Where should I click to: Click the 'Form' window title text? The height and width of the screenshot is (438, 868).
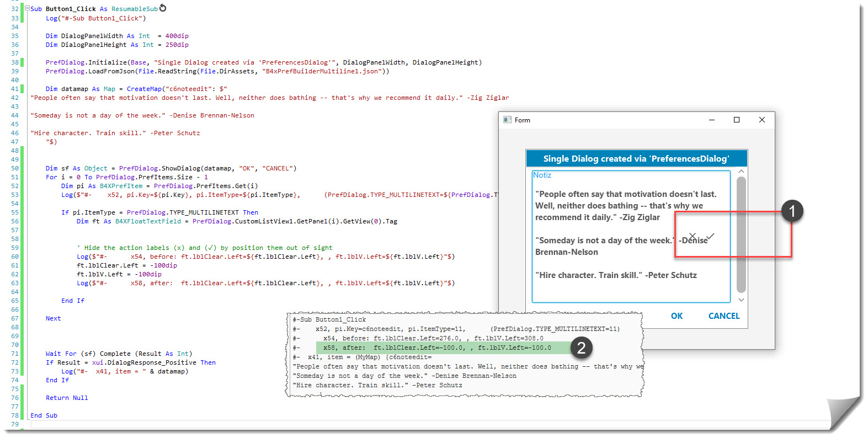tap(522, 120)
